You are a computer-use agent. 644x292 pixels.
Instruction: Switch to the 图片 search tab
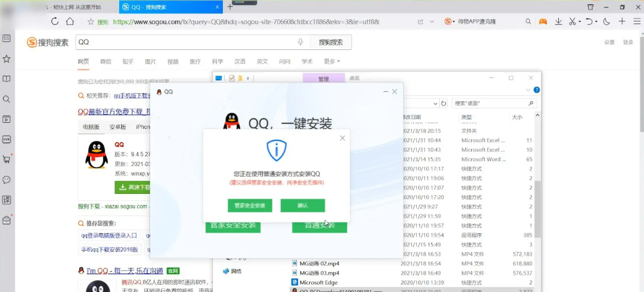150,62
